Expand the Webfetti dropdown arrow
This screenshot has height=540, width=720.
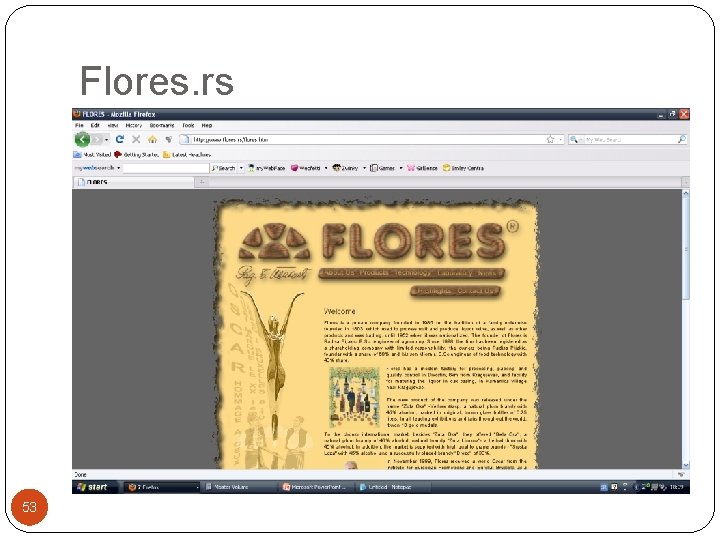coord(326,168)
